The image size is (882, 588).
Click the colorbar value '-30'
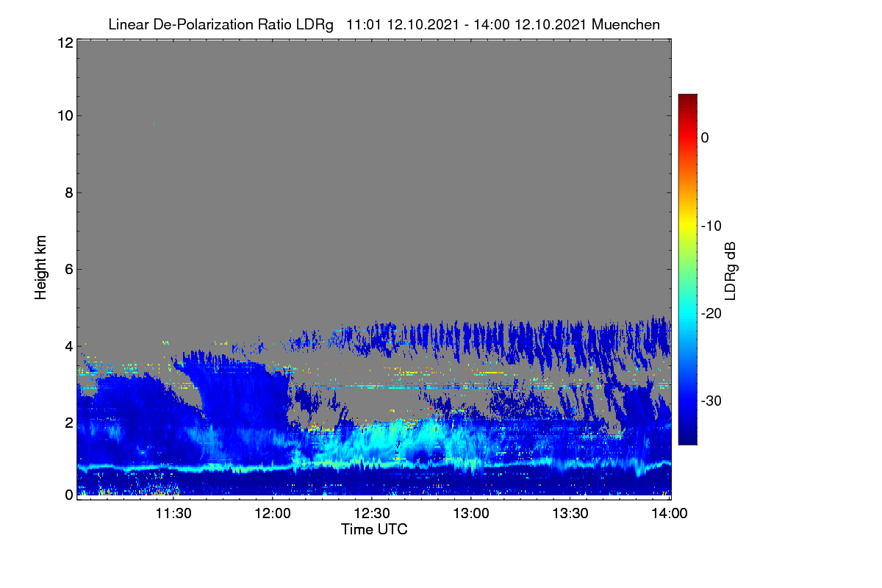pos(711,401)
